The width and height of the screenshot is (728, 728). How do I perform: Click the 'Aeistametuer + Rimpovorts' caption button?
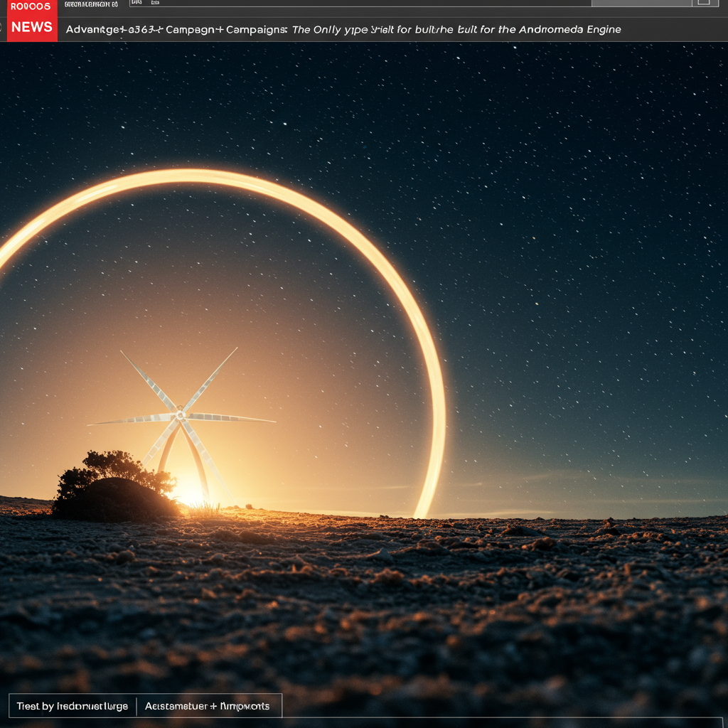coord(208,706)
